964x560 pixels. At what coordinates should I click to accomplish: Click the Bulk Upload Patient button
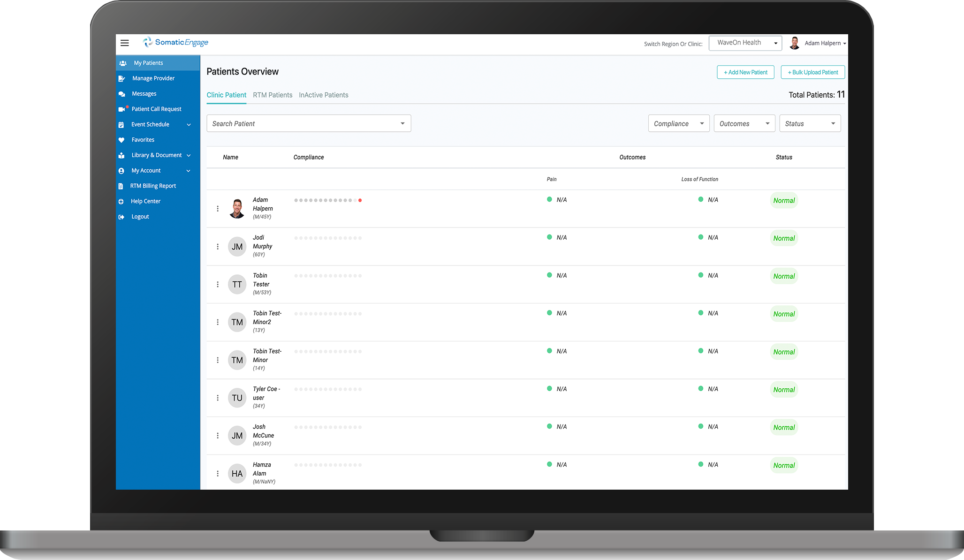(x=813, y=72)
